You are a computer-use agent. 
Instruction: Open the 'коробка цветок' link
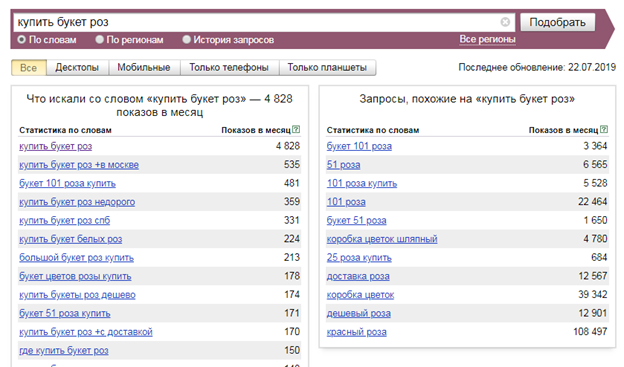360,295
